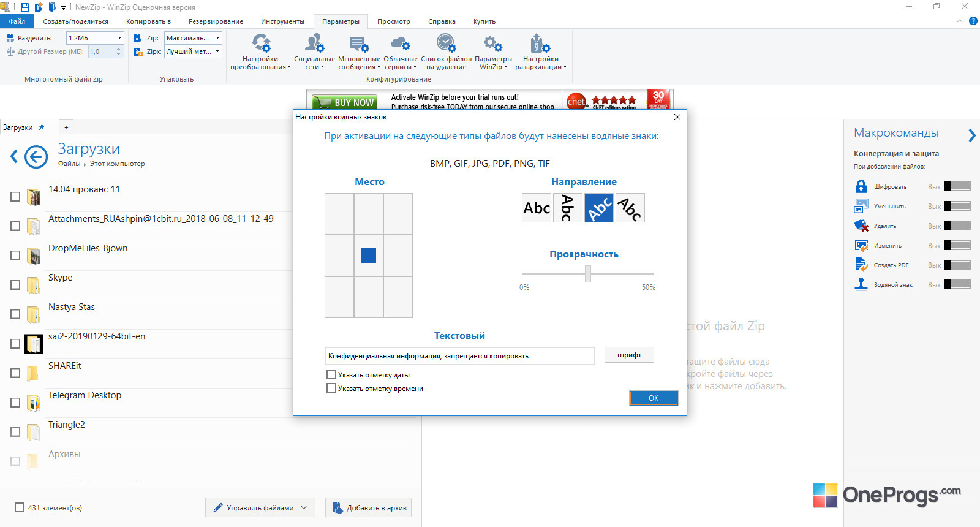Select all via '431 элемент(ов)' checkbox
The width and height of the screenshot is (980, 527).
(x=20, y=507)
